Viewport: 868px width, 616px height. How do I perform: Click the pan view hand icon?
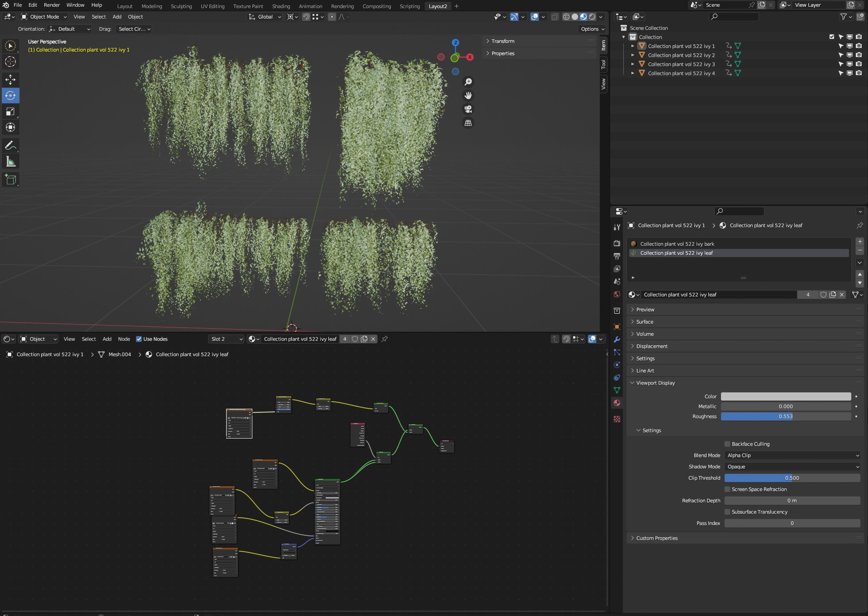468,96
